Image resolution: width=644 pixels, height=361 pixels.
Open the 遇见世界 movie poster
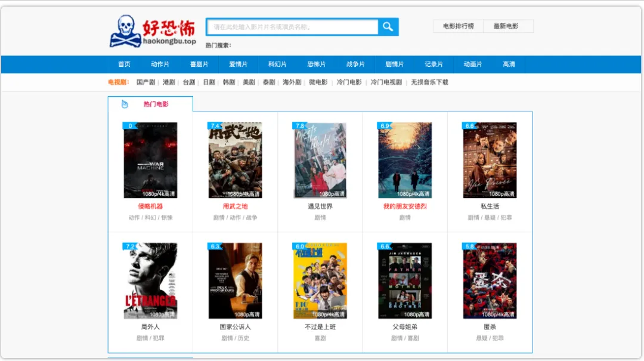320,160
